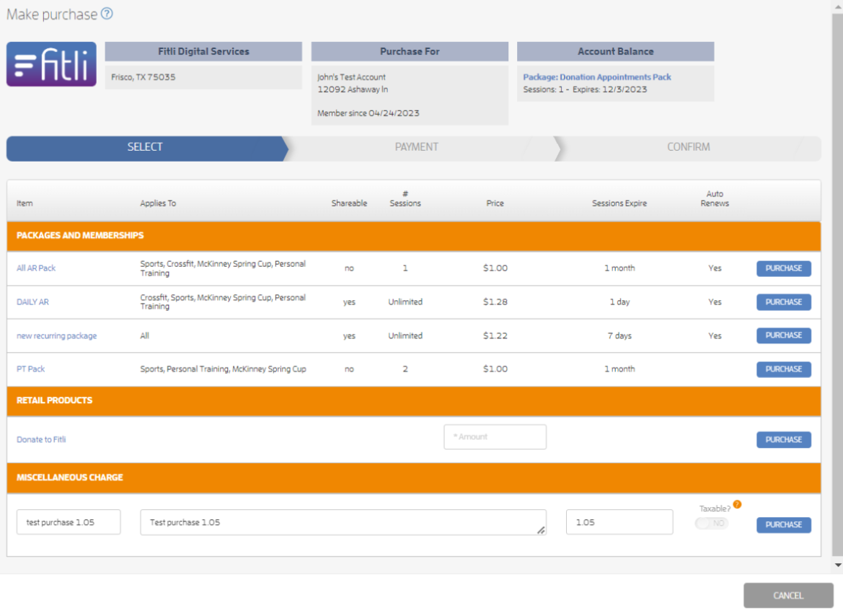Click the orange Taxable help icon
The image size is (843, 616).
[x=737, y=505]
